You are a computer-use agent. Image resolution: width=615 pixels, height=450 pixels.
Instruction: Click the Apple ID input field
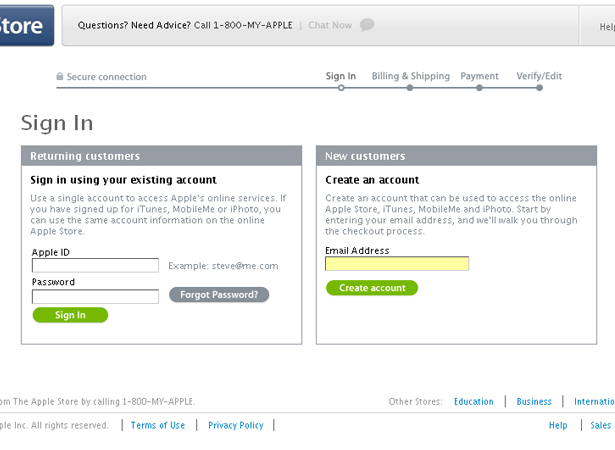(x=95, y=266)
